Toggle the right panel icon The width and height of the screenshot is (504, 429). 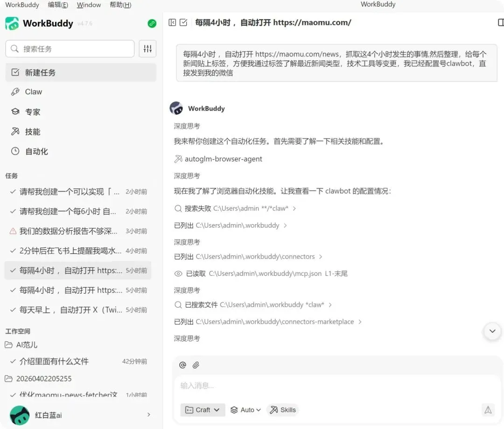(x=500, y=22)
